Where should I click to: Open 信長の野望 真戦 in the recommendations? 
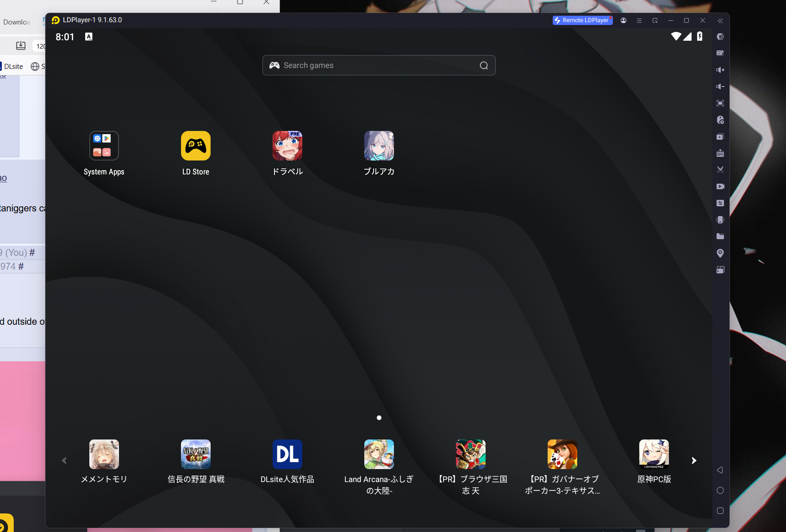[x=196, y=454]
